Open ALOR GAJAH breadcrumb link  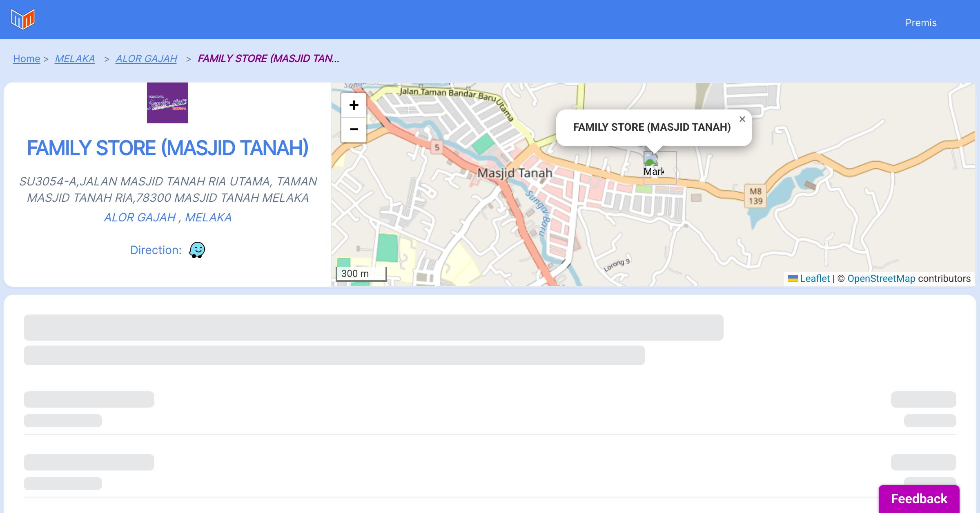click(146, 59)
